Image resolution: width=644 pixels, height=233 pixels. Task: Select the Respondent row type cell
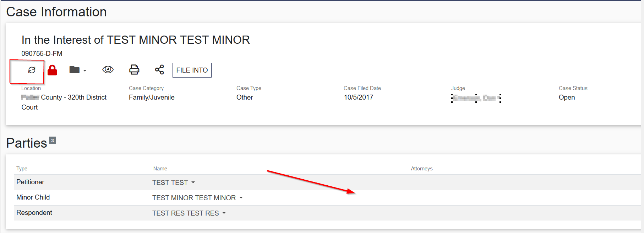click(34, 213)
